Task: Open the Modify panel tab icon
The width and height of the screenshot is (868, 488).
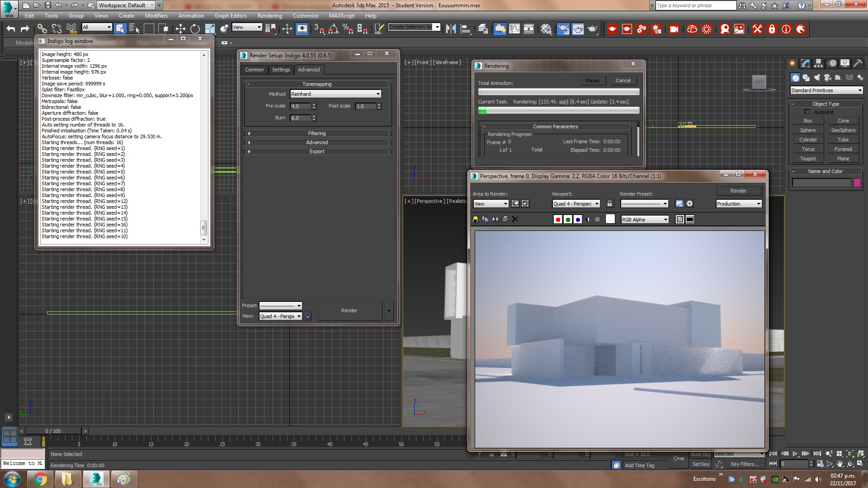Action: (x=806, y=63)
